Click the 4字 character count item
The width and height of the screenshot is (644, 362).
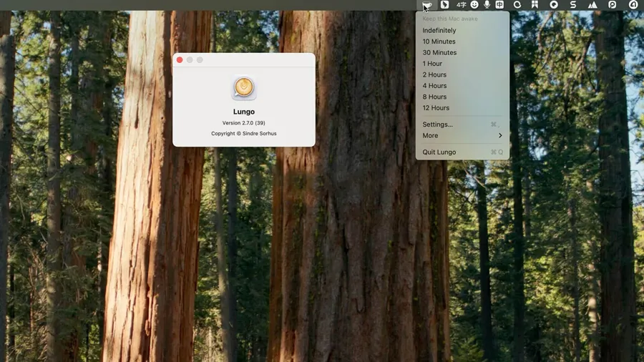click(461, 5)
